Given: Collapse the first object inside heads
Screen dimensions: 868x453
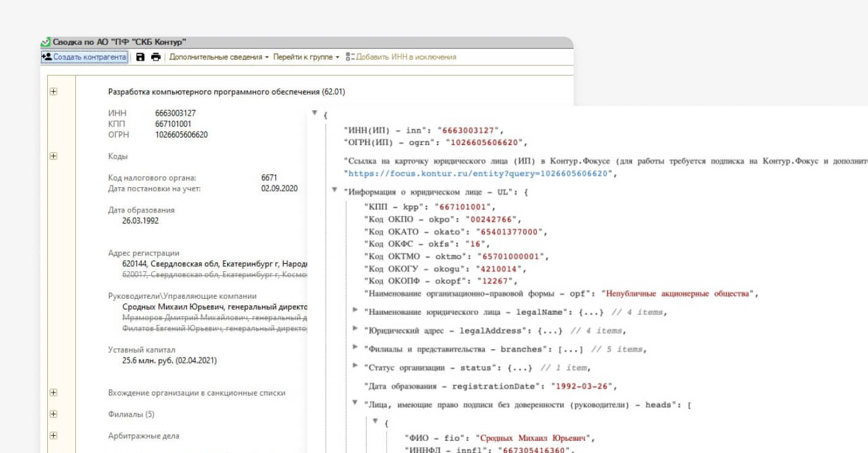Looking at the screenshot, I should click(375, 421).
